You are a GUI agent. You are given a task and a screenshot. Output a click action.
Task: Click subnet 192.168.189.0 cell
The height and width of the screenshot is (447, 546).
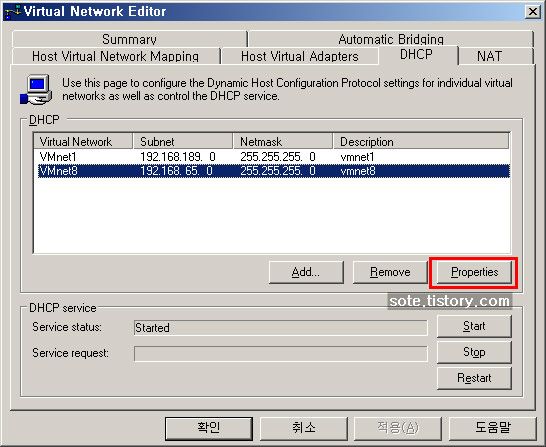coord(178,157)
